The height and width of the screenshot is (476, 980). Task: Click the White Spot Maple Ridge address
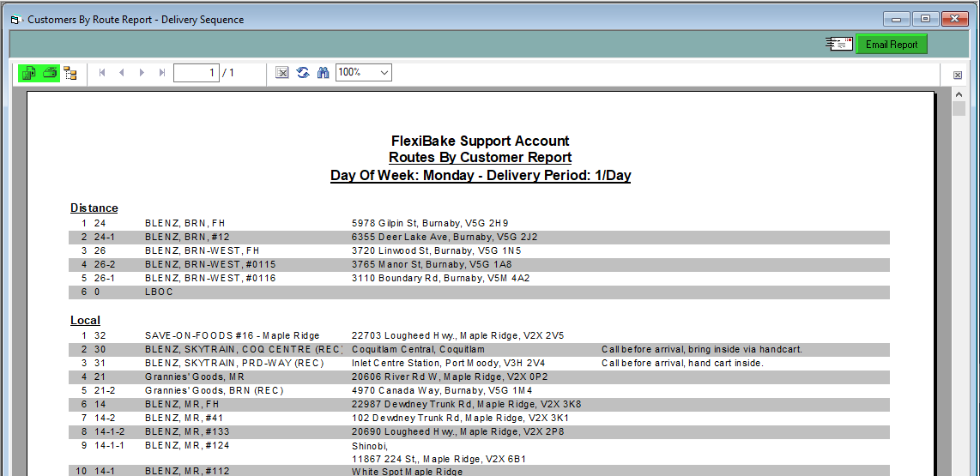point(408,472)
